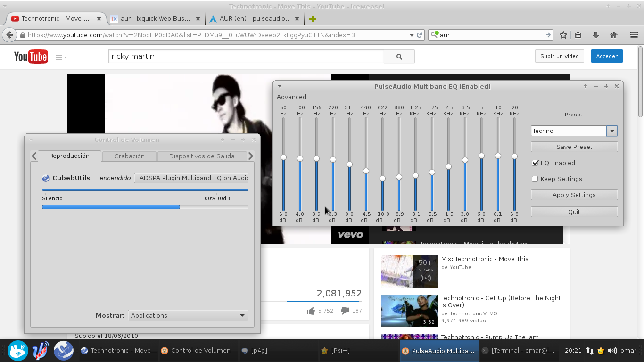This screenshot has height=362, width=644.
Task: Open the Mix Technotronic playlist thumbnail
Action: coord(409,271)
